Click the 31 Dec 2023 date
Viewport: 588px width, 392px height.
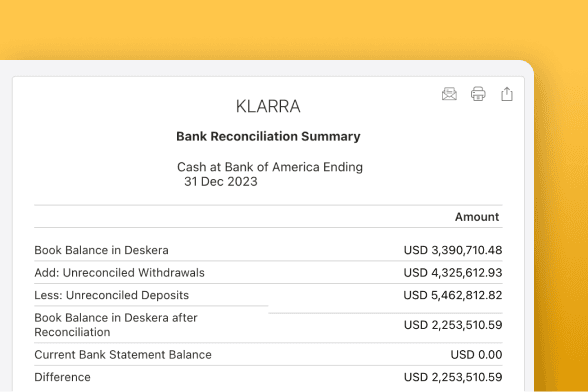220,182
